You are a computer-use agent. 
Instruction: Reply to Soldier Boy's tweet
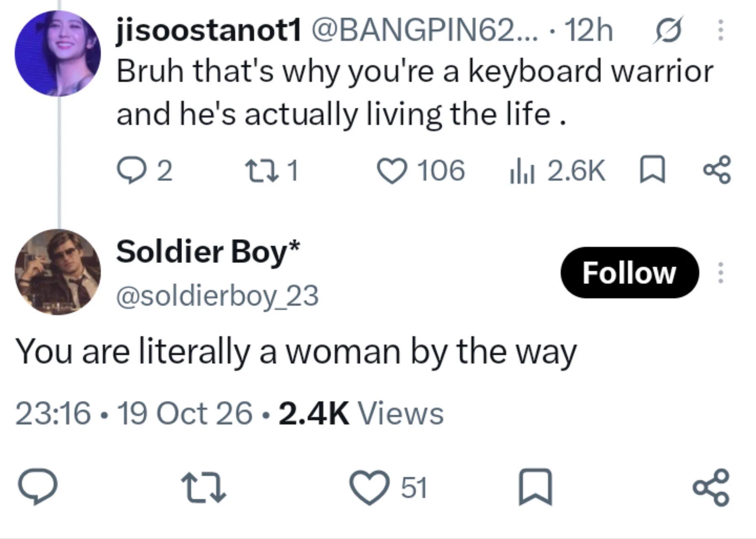37,486
